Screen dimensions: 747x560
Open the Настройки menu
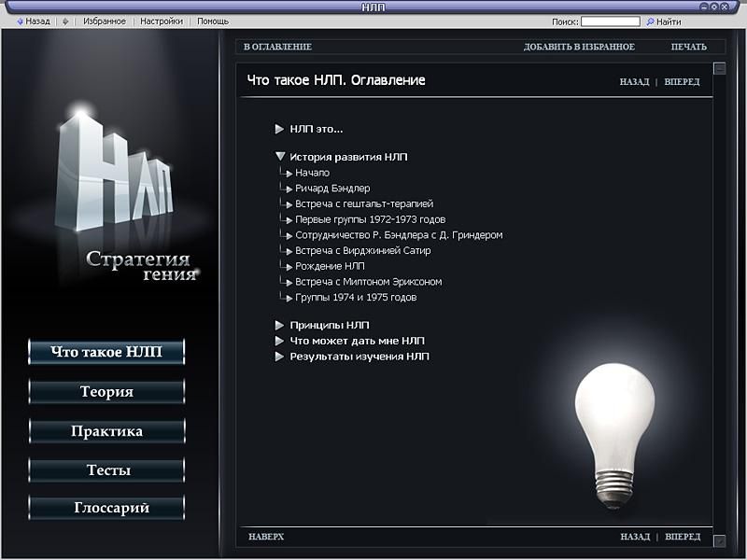162,21
